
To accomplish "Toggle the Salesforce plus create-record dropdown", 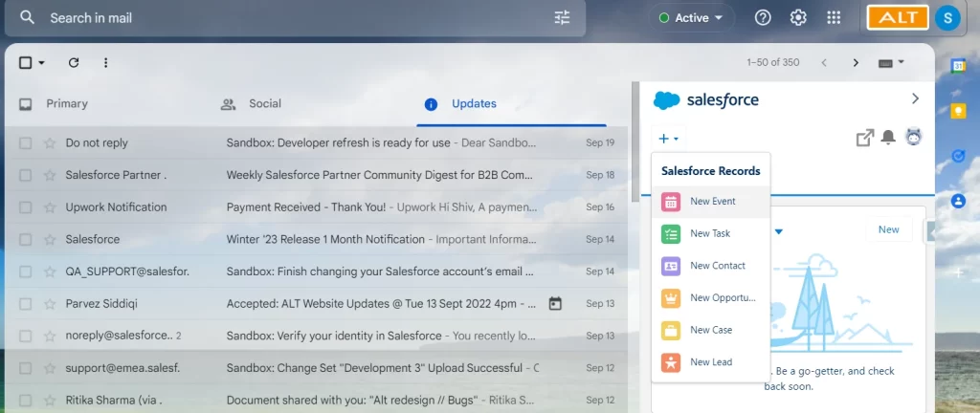I will pyautogui.click(x=668, y=139).
